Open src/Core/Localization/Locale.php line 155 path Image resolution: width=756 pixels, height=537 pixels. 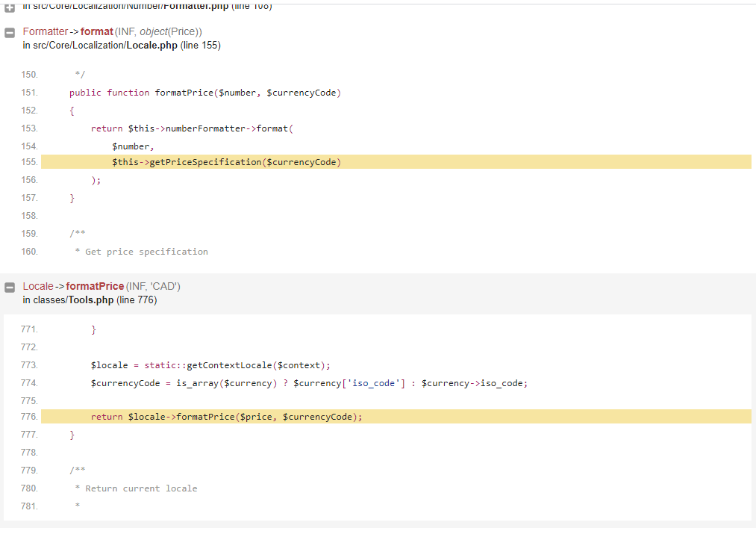(122, 46)
